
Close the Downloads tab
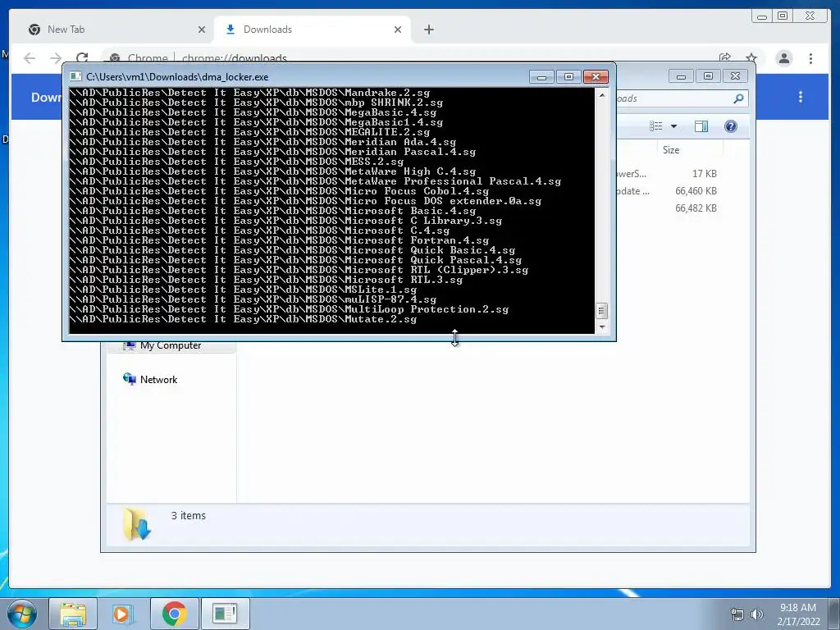point(398,30)
